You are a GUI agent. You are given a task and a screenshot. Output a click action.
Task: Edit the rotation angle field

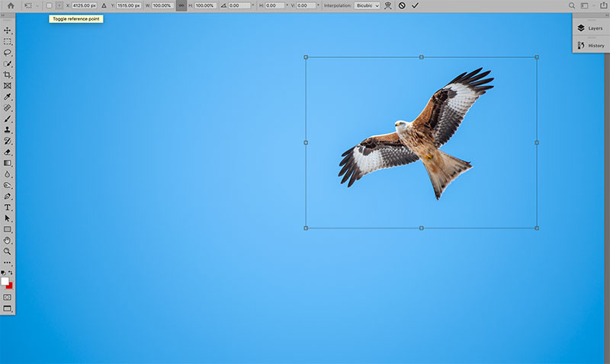point(239,5)
